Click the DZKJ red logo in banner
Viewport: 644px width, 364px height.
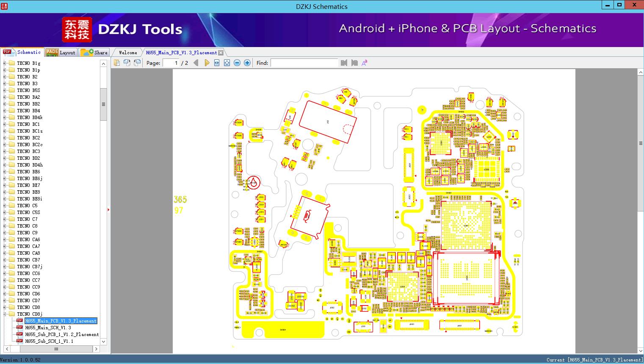(77, 30)
